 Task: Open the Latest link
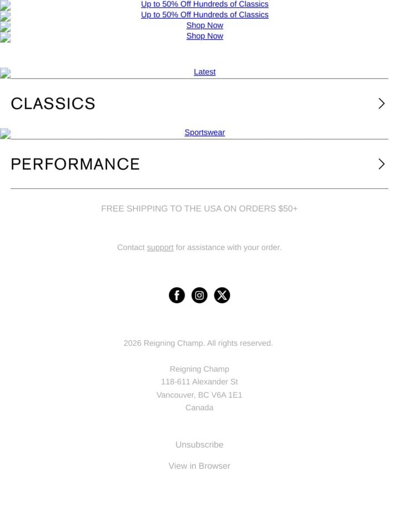coord(204,72)
